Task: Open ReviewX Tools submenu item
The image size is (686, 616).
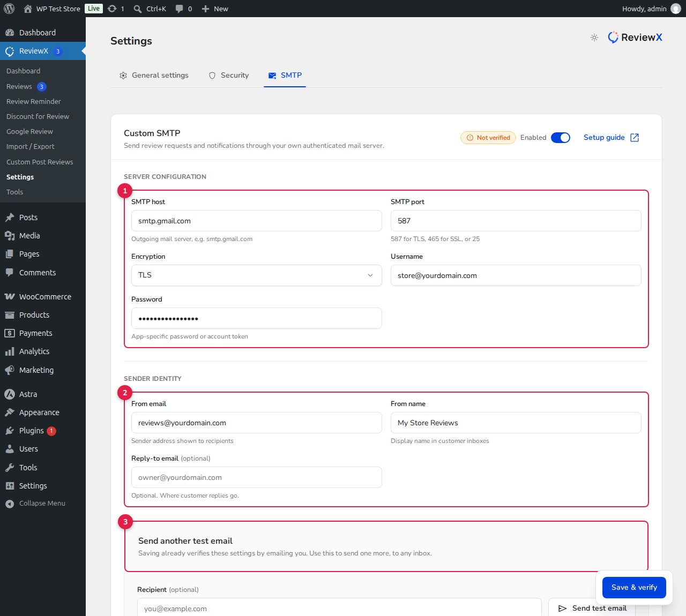Action: tap(14, 192)
